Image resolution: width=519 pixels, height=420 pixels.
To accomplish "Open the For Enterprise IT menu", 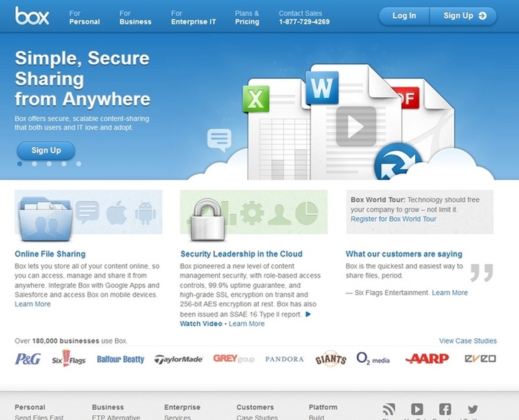I will 194,17.
